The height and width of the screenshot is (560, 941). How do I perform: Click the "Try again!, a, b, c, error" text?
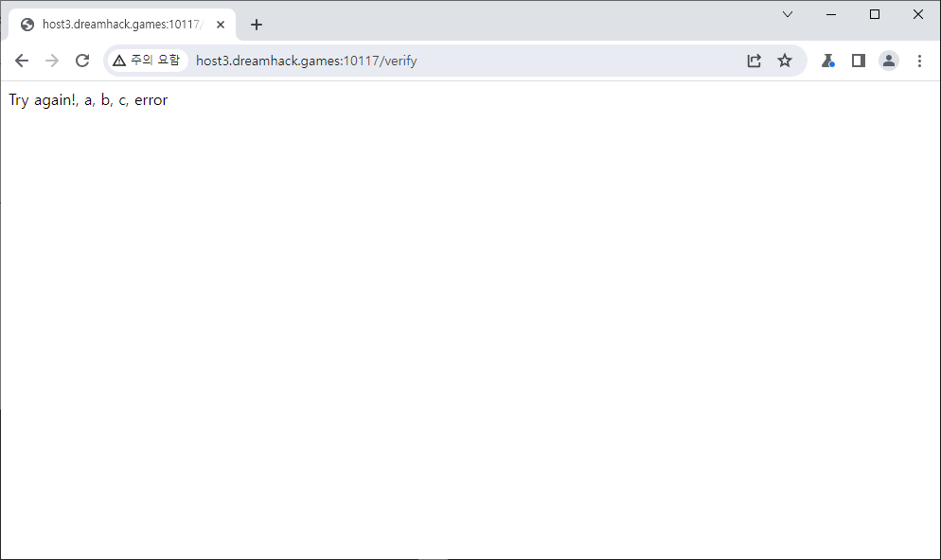[x=88, y=100]
